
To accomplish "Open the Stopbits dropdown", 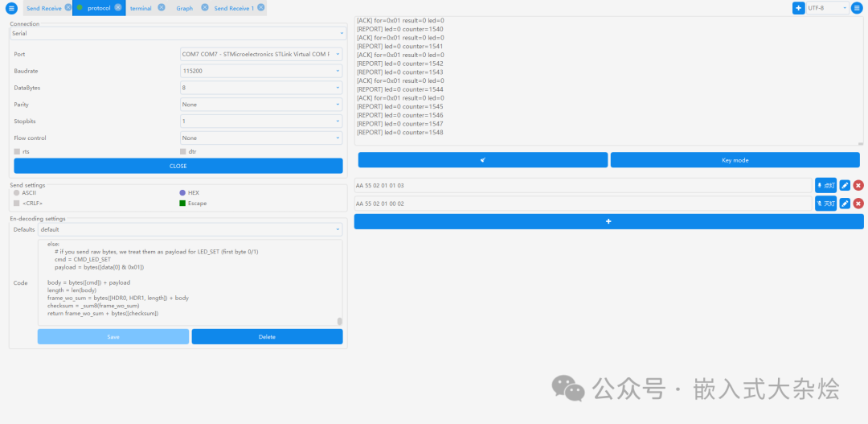I will (x=261, y=121).
